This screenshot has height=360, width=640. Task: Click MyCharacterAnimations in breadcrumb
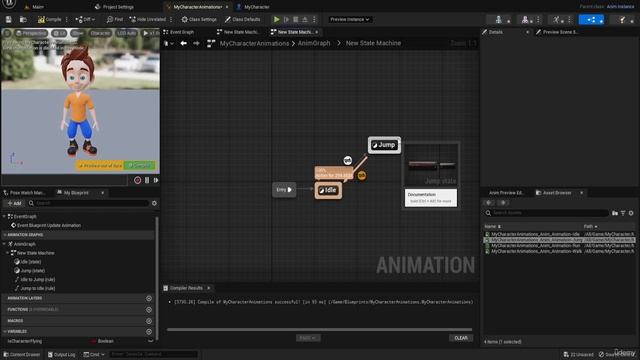point(254,43)
